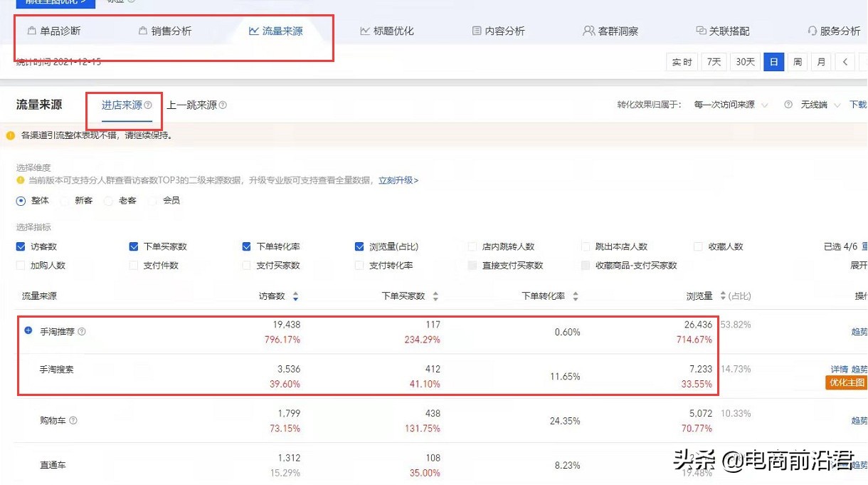Choose 实时 time range button
The image size is (868, 485).
[682, 62]
